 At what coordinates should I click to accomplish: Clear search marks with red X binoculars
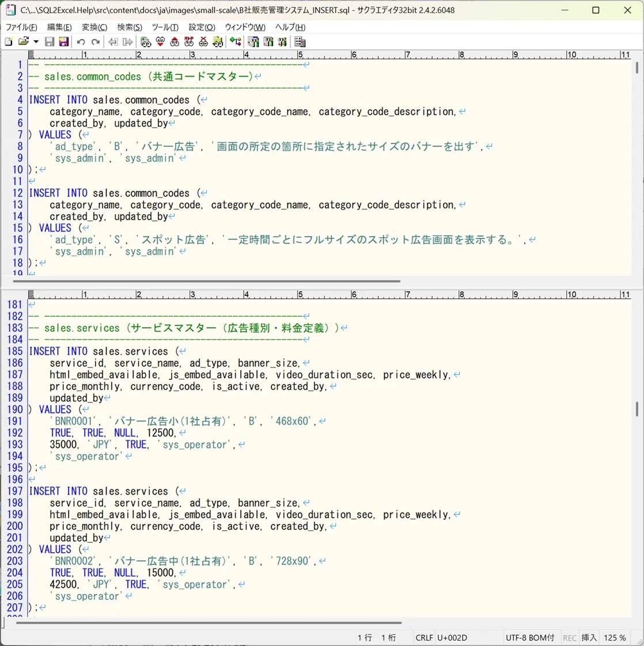(203, 41)
